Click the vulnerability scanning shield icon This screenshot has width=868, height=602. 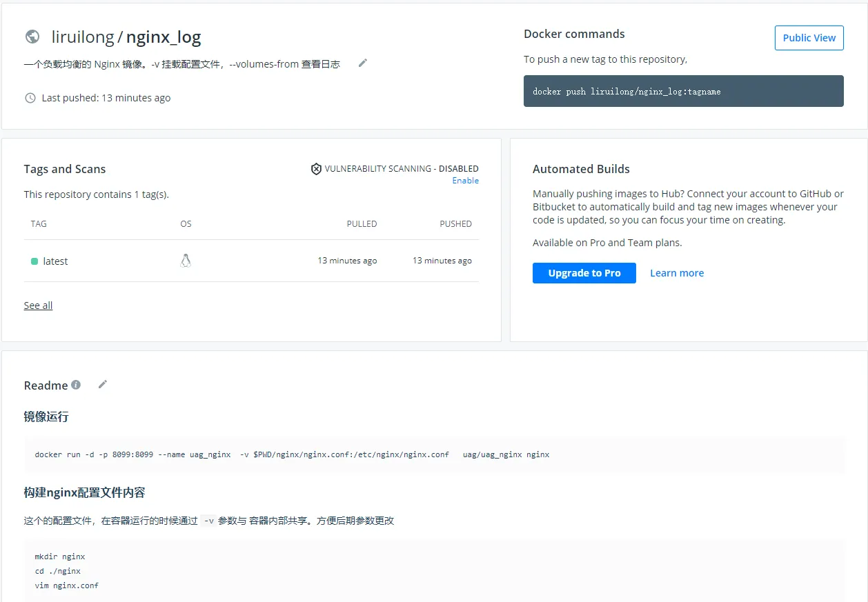pyautogui.click(x=316, y=168)
